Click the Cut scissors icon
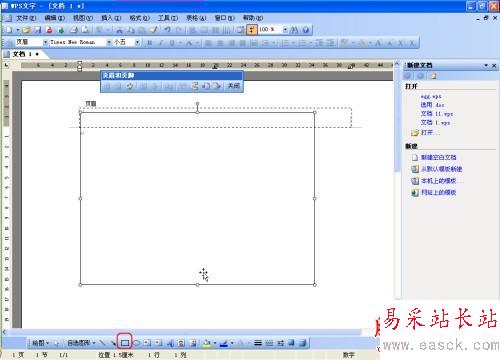 click(x=119, y=30)
